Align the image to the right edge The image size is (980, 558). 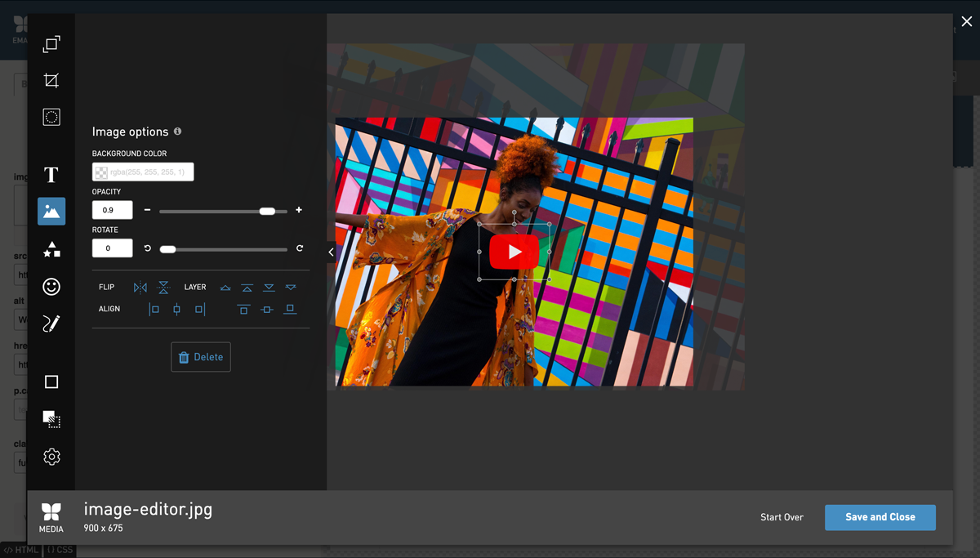200,309
